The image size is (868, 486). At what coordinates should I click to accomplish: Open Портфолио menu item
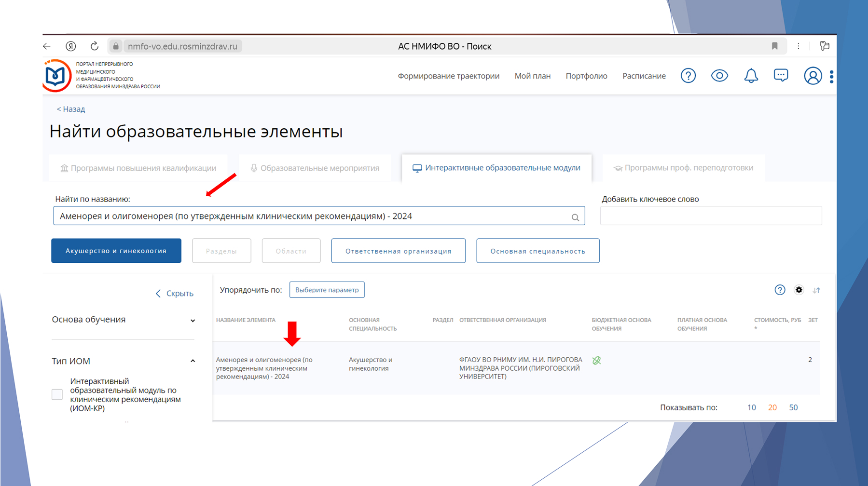[586, 76]
